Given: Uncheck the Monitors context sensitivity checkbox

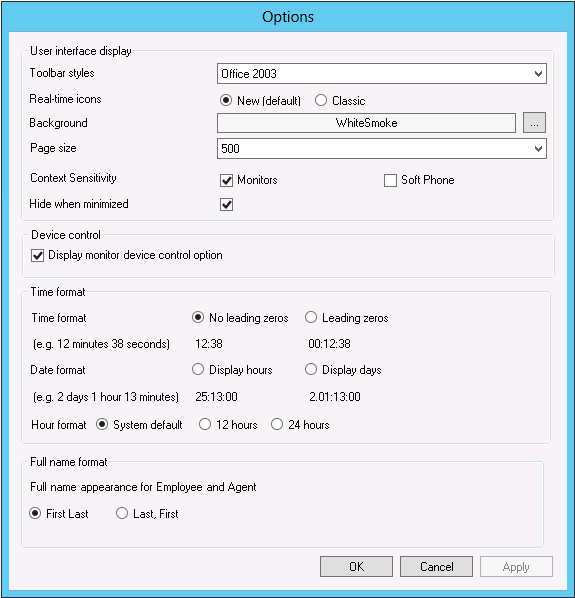Looking at the screenshot, I should [x=226, y=180].
